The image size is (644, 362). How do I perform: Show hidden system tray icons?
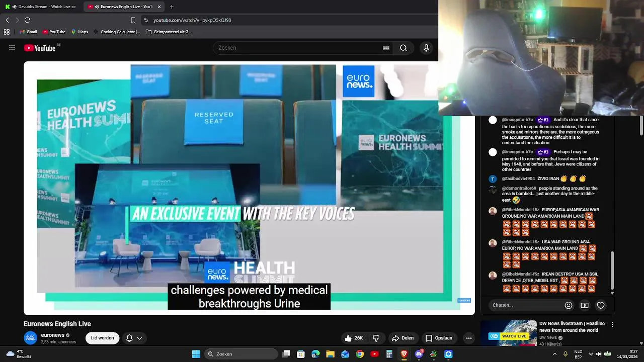click(554, 354)
